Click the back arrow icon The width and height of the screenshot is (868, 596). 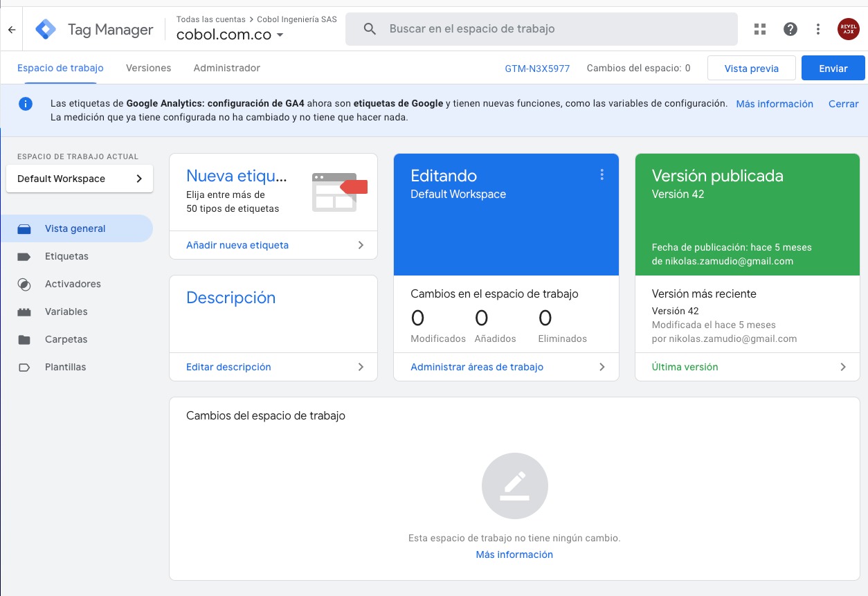12,30
